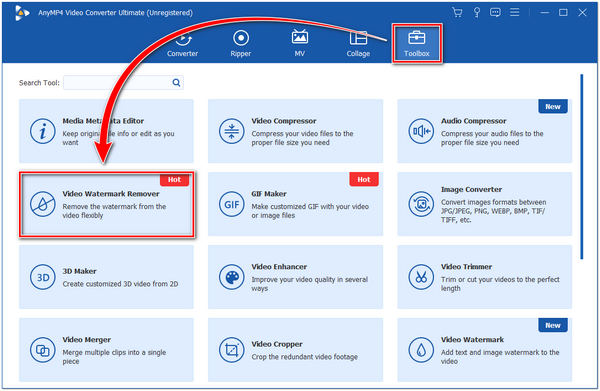Click 'Make customized GIF with your video' text
The image size is (600, 391).
click(x=310, y=207)
